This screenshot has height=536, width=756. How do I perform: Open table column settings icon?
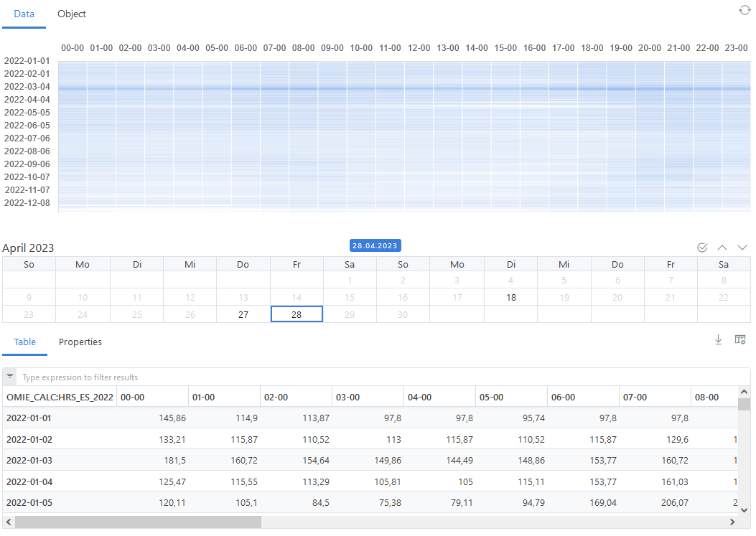pos(740,340)
